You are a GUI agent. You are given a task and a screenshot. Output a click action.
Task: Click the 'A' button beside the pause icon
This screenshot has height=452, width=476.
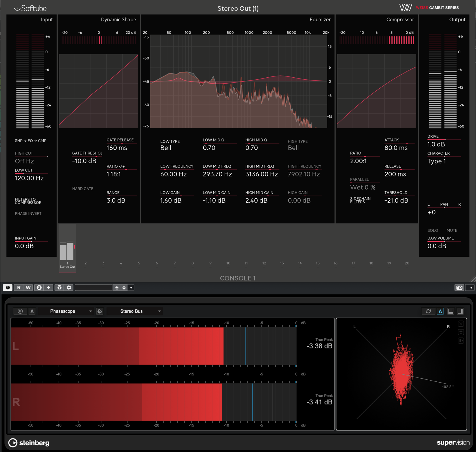[32, 311]
